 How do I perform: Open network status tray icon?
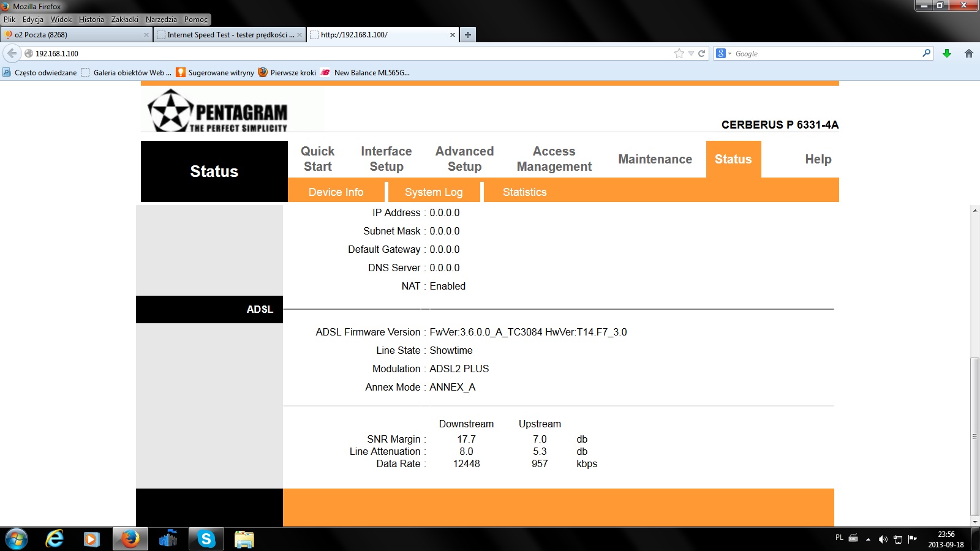[x=898, y=539]
